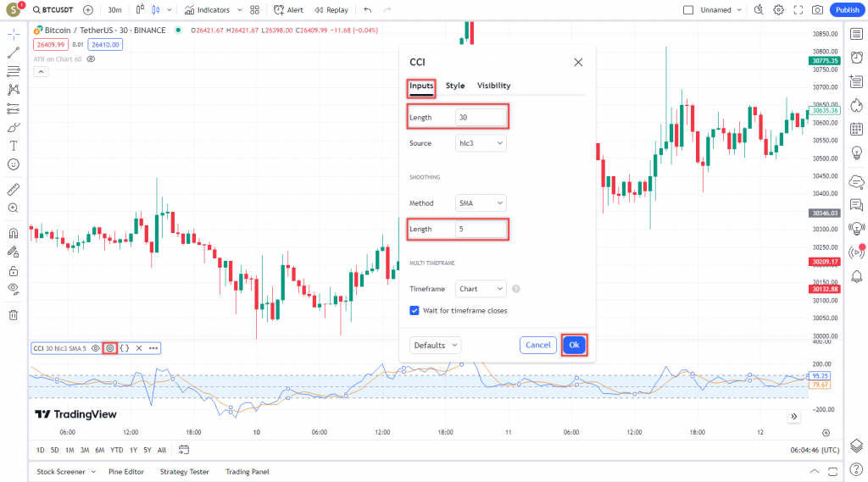Open the smoothing Method SMA dropdown
This screenshot has height=482, width=868.
coord(481,203)
